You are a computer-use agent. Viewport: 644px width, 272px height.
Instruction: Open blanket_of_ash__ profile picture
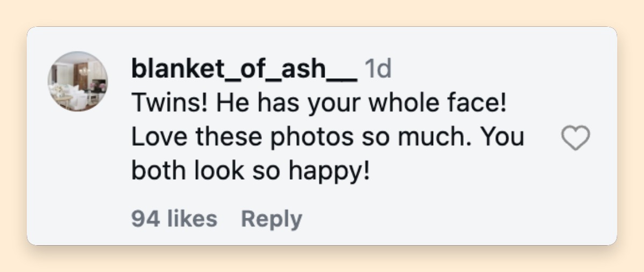(78, 82)
